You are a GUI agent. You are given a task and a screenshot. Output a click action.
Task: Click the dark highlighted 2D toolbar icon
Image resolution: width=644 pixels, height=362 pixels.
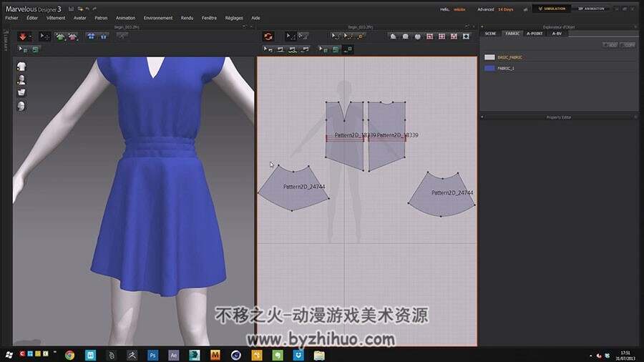coord(348,49)
